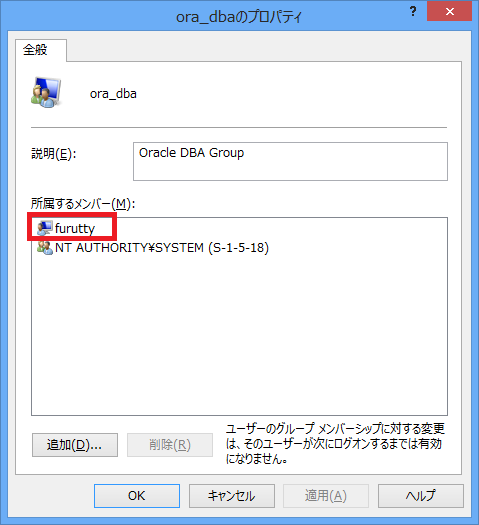
Task: Click the 説明(E) label
Action: (54, 154)
